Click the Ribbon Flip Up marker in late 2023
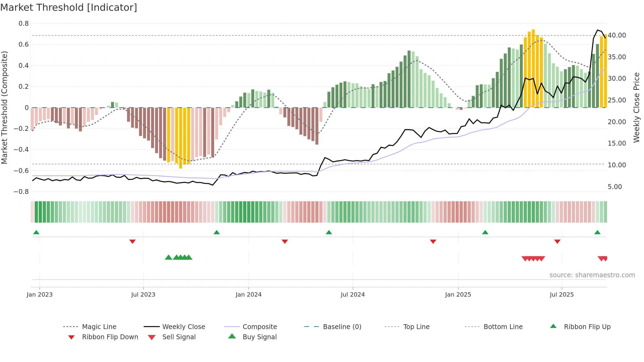This screenshot has width=644, height=362. coord(217,232)
